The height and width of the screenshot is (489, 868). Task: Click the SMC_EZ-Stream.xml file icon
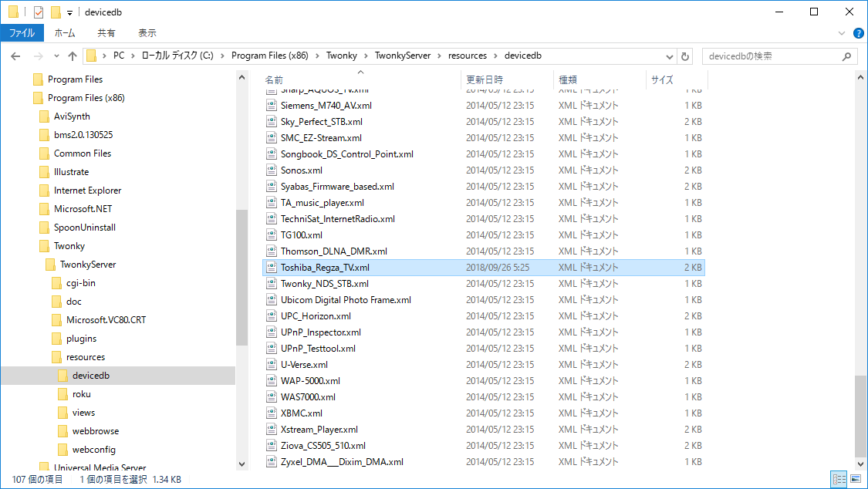tap(272, 138)
